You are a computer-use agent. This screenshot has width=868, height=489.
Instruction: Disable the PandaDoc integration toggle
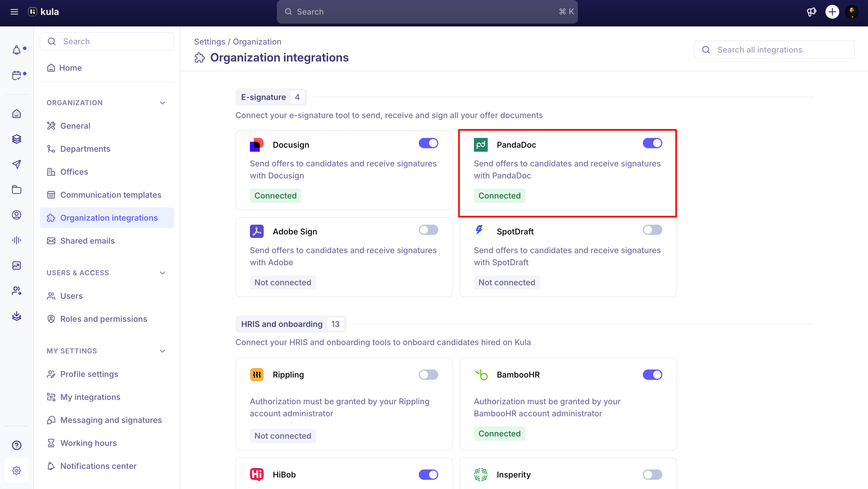tap(652, 143)
